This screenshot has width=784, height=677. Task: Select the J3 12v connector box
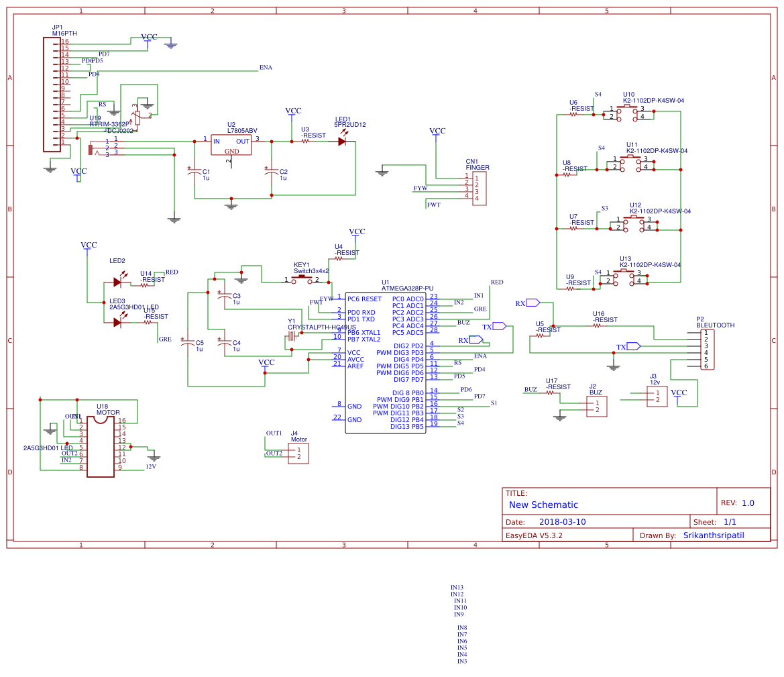click(x=657, y=397)
